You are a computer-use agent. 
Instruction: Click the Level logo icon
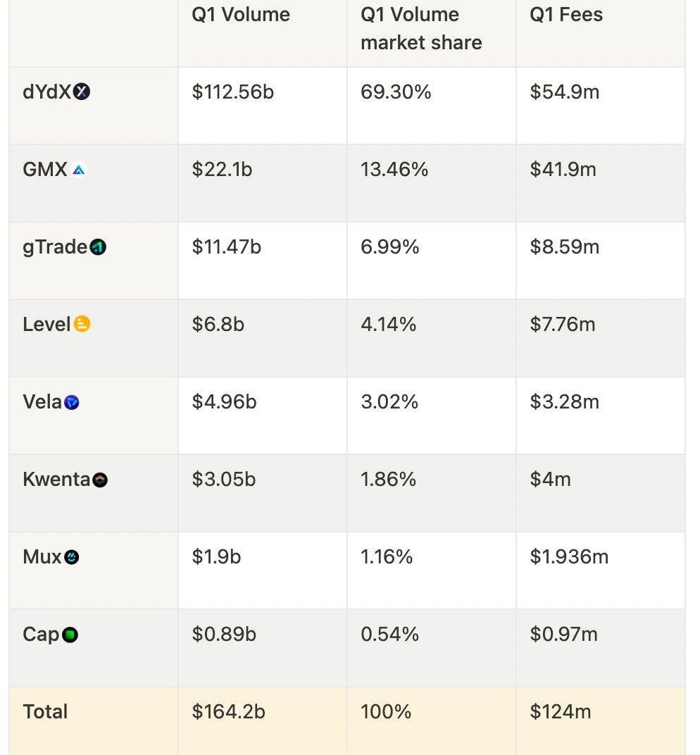(82, 325)
